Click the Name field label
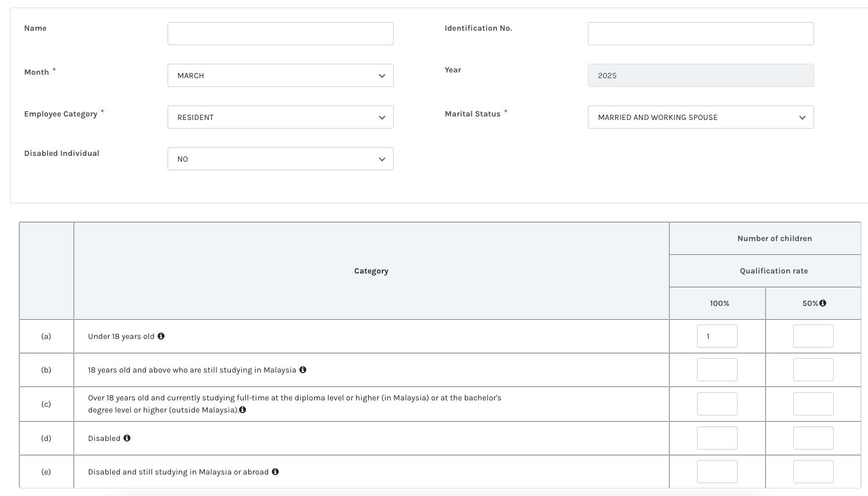The image size is (868, 496). (35, 28)
